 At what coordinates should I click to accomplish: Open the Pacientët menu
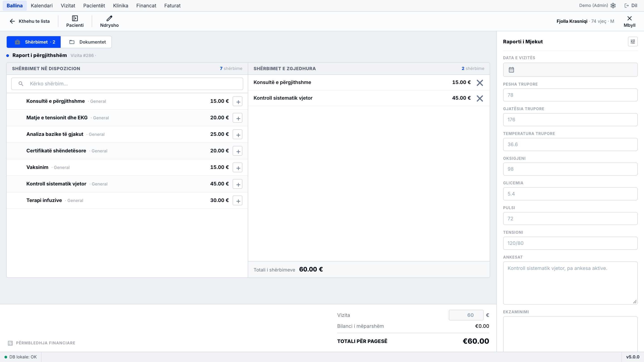94,6
